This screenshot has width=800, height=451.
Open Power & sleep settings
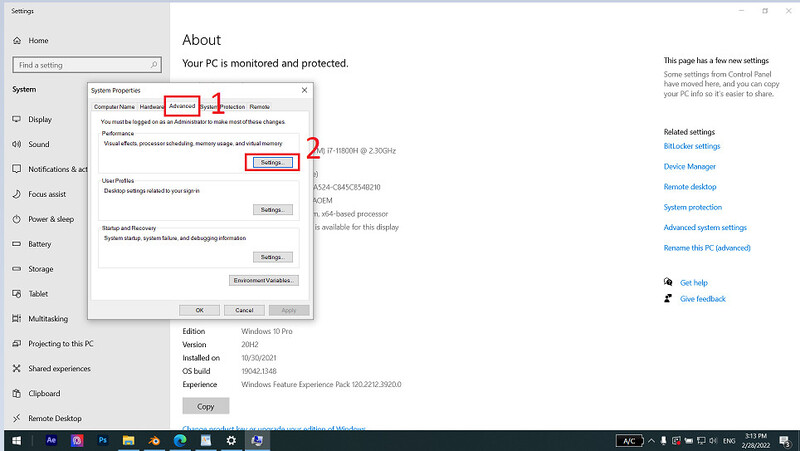coord(43,219)
